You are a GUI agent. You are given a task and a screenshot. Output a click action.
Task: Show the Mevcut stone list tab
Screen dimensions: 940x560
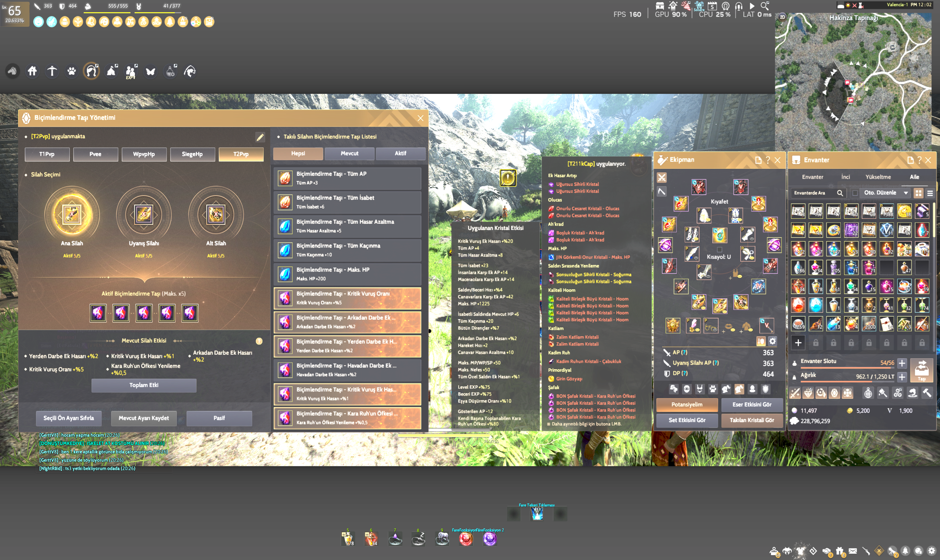(350, 154)
